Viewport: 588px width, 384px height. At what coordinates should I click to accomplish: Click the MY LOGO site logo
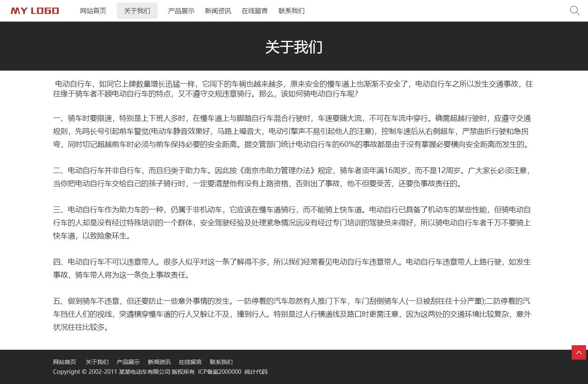(x=35, y=11)
